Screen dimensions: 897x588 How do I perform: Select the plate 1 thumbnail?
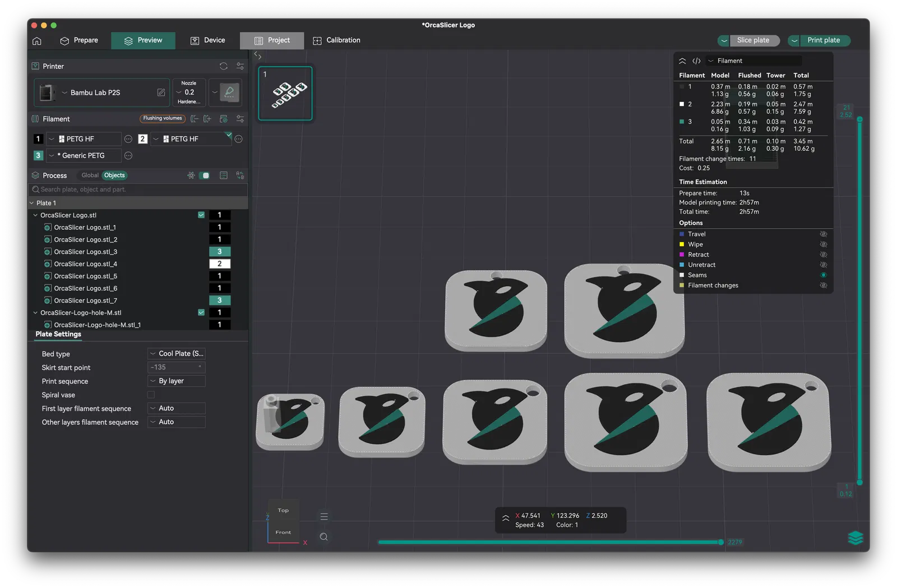[285, 93]
